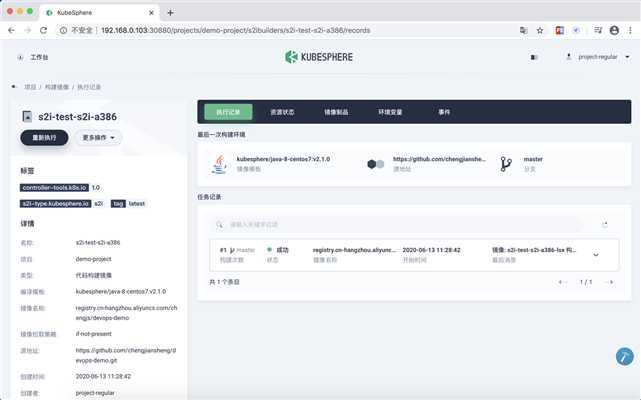Screen dimensions: 641x400
Task: Click the #1 master build number
Action: 237,250
